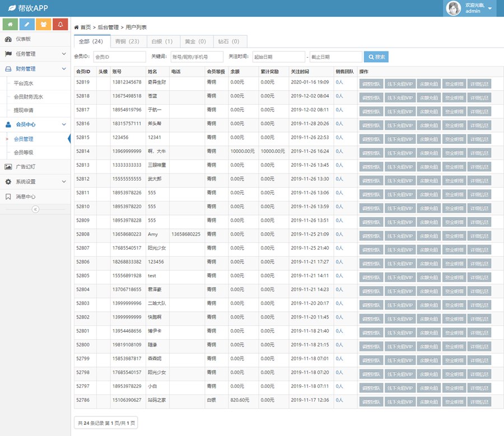The image size is (504, 436).
Task: Click the 搜索 search button
Action: point(376,57)
